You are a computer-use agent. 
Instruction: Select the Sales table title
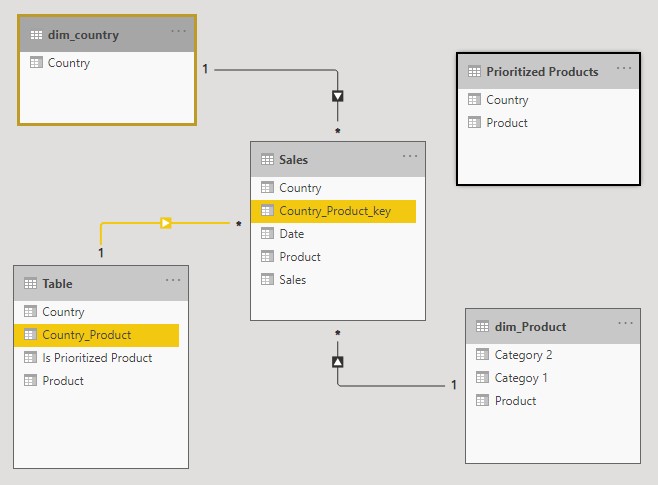point(293,160)
